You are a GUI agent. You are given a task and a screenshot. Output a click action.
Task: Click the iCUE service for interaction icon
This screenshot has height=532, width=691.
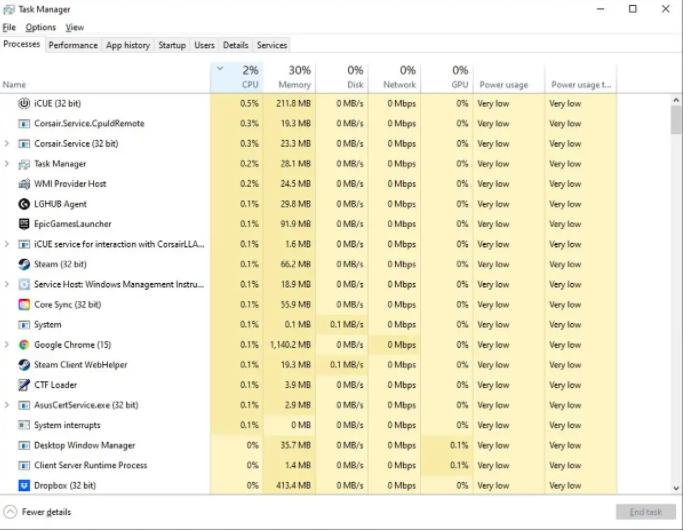24,244
